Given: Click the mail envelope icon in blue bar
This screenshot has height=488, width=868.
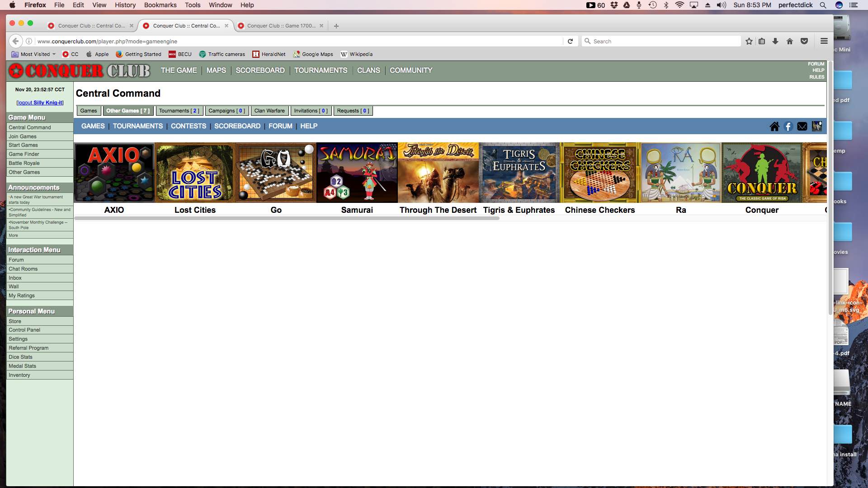Looking at the screenshot, I should pyautogui.click(x=802, y=127).
